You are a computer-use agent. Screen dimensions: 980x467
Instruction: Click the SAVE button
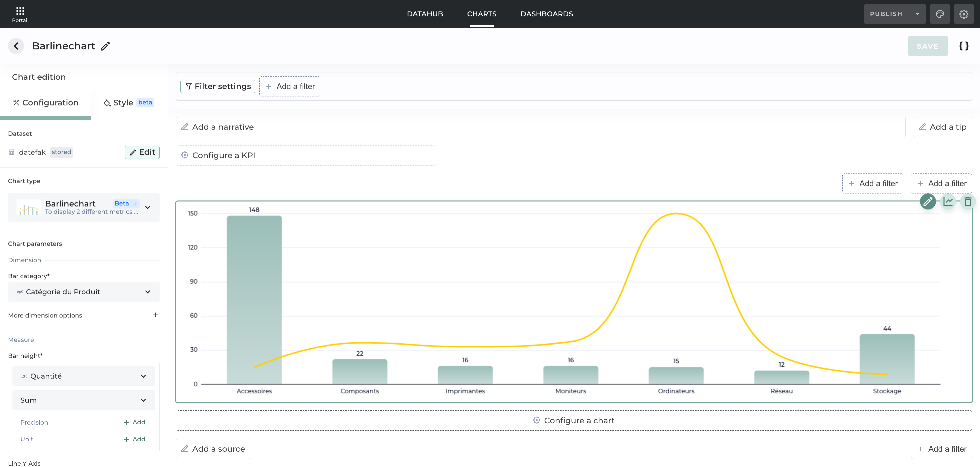[x=927, y=46]
